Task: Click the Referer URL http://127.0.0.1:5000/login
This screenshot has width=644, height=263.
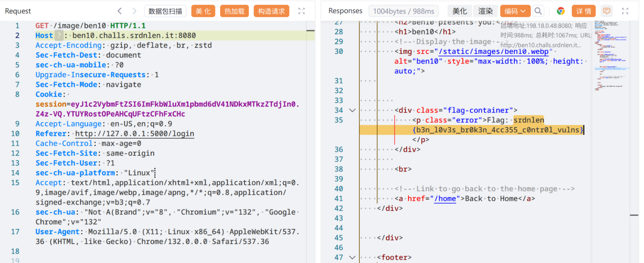Action: tap(135, 134)
